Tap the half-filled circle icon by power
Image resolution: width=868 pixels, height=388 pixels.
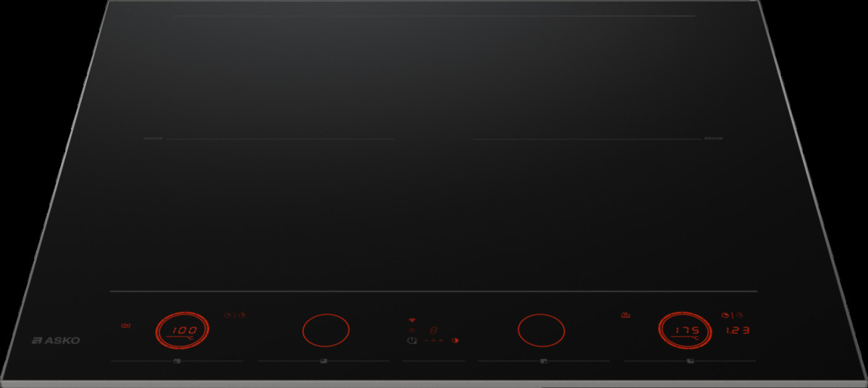[456, 340]
